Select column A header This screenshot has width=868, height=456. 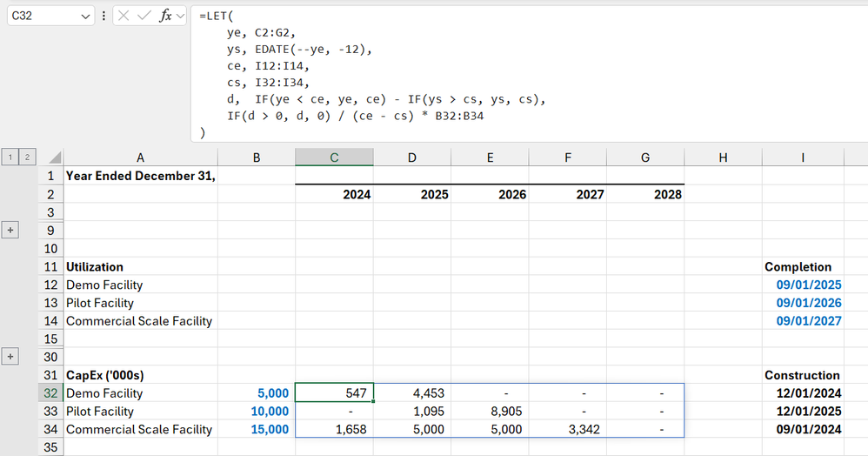coord(141,158)
